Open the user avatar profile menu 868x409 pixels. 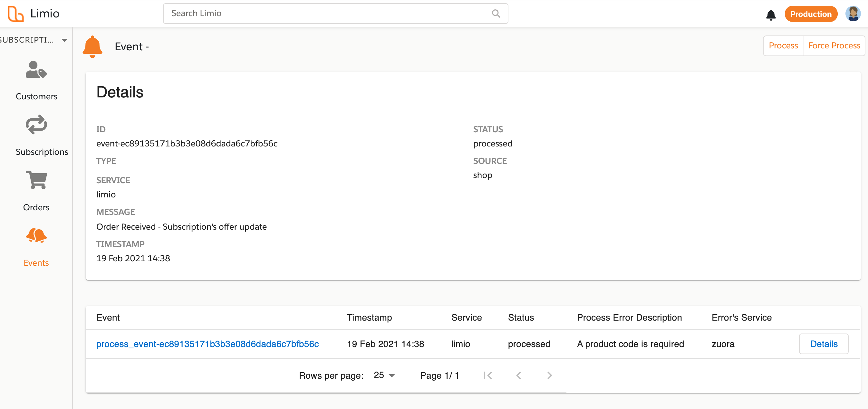[x=853, y=14]
